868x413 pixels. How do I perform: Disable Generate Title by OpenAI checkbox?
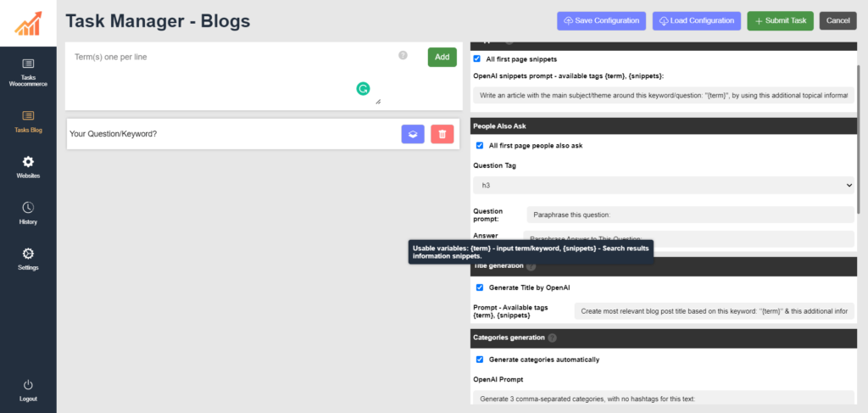[480, 287]
